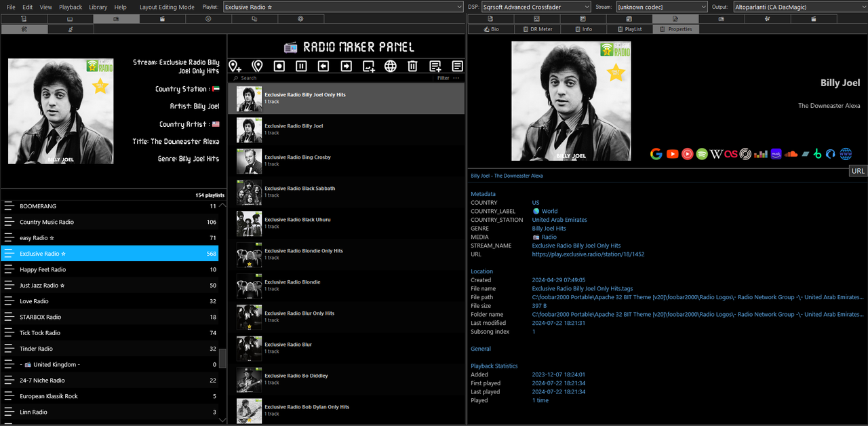The image size is (868, 426).
Task: Click the large Billy Joel cover in Properties panel
Action: [572, 101]
